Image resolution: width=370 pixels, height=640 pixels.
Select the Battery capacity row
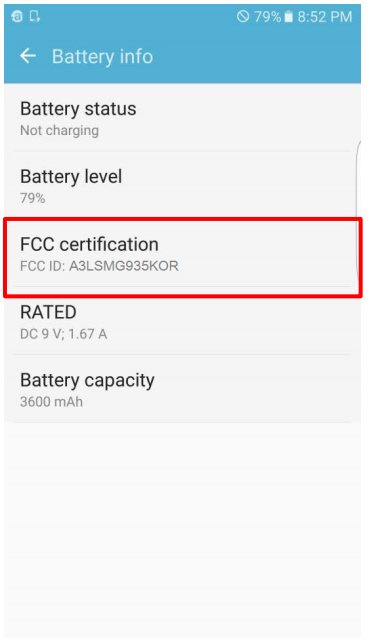pos(182,389)
